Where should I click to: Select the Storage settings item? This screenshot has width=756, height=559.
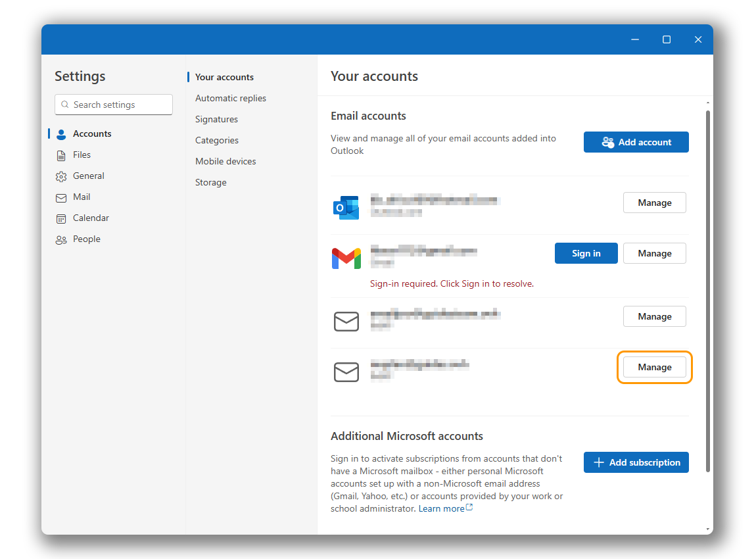210,182
